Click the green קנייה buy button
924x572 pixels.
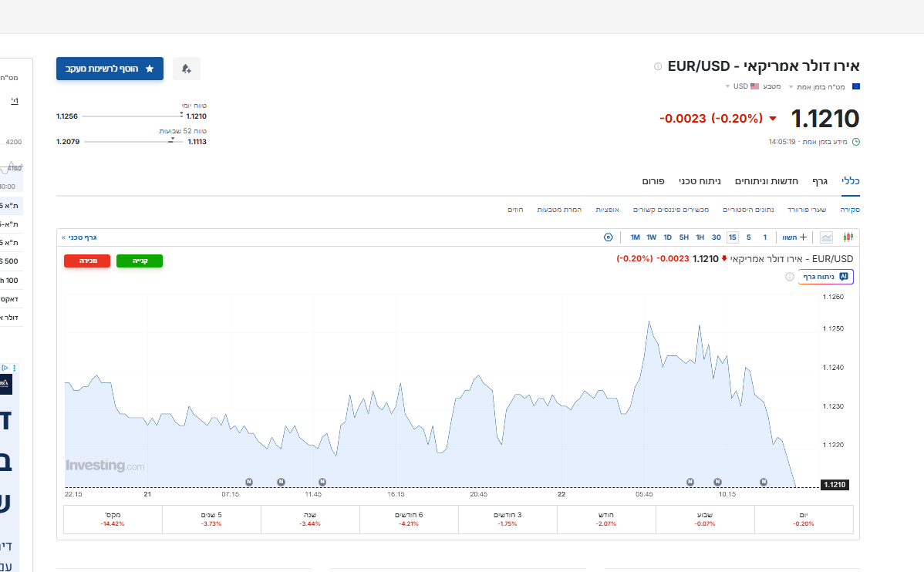(140, 261)
